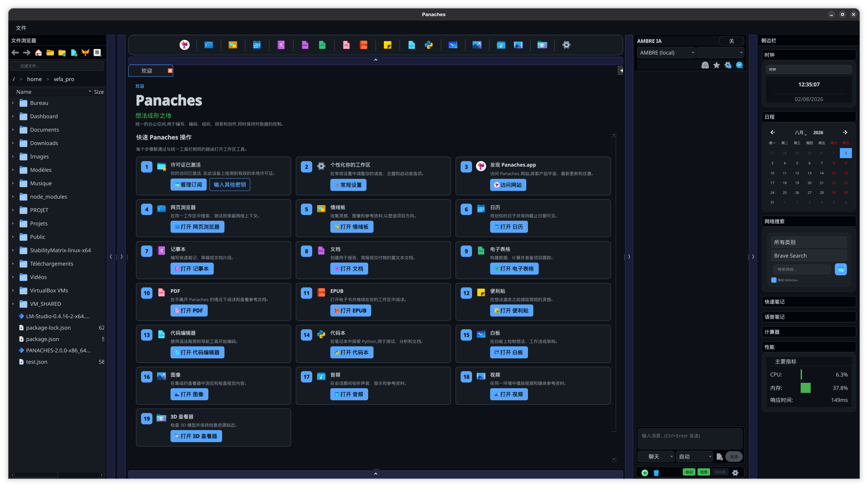868x487 pixels.
Task: Click the 管理订阅 button
Action: (x=188, y=185)
